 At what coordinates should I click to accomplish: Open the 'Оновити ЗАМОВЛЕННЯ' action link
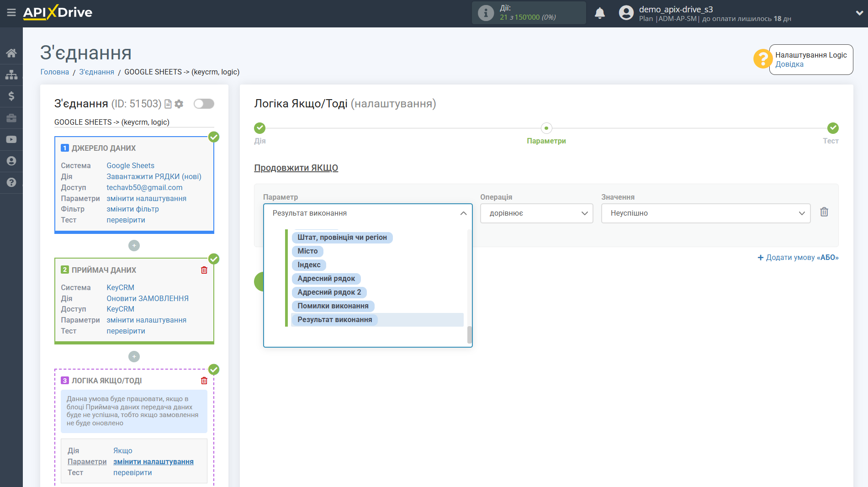148,299
